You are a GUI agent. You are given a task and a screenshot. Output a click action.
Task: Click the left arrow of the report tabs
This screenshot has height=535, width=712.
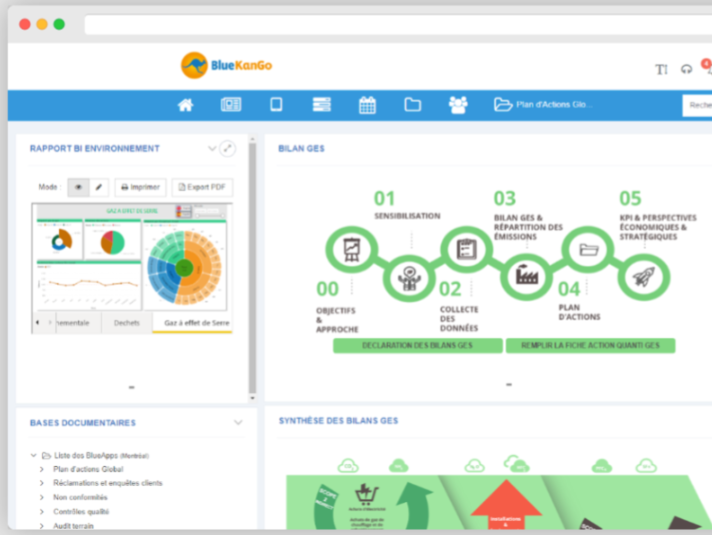[37, 322]
